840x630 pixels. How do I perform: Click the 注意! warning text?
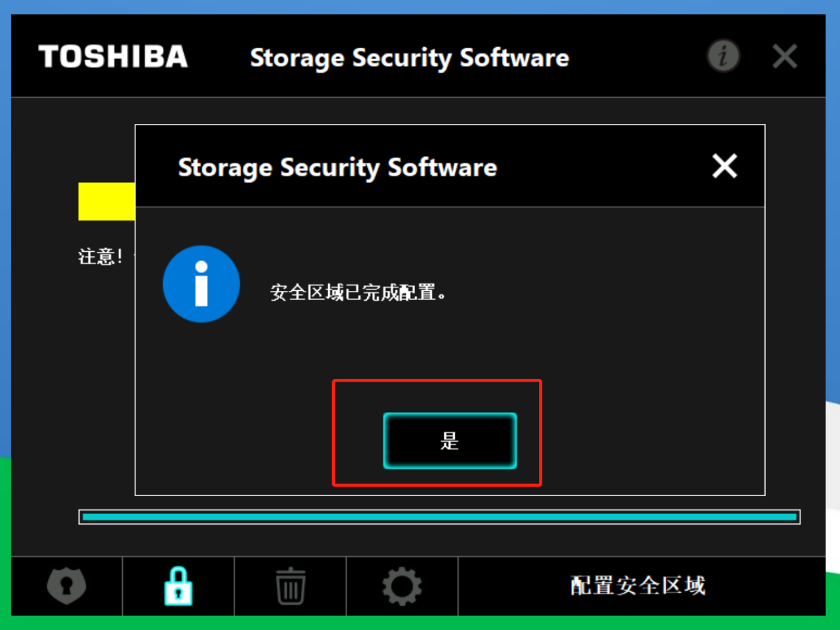pos(101,256)
